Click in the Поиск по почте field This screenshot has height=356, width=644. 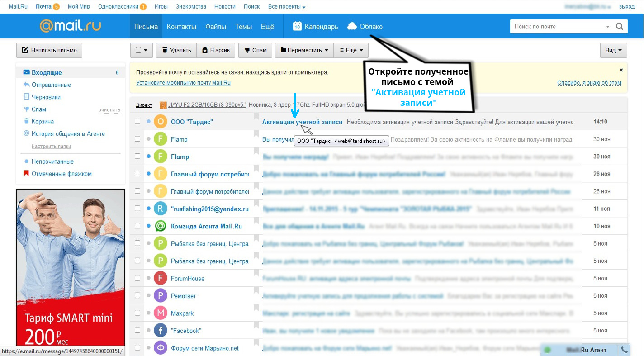click(559, 27)
